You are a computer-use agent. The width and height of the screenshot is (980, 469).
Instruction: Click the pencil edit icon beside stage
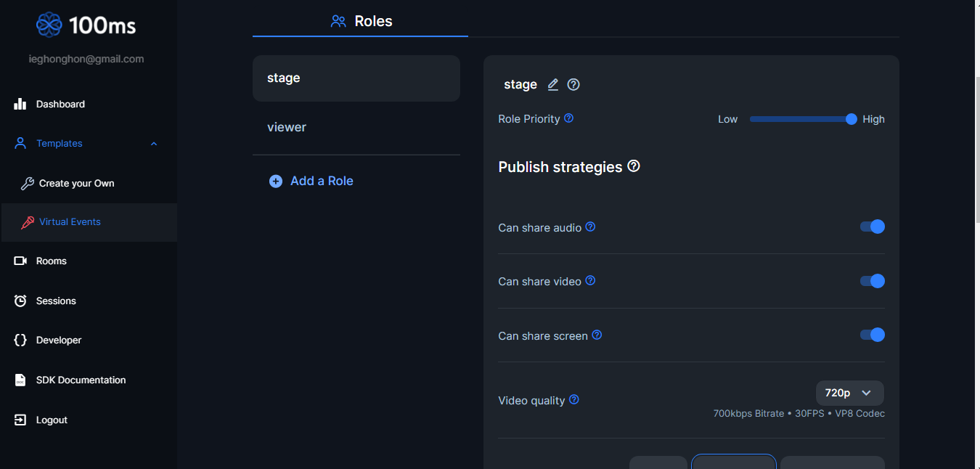pyautogui.click(x=553, y=85)
